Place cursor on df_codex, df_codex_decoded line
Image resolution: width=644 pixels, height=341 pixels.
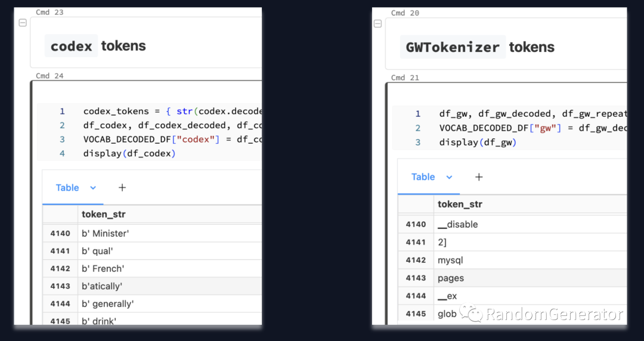click(x=172, y=125)
